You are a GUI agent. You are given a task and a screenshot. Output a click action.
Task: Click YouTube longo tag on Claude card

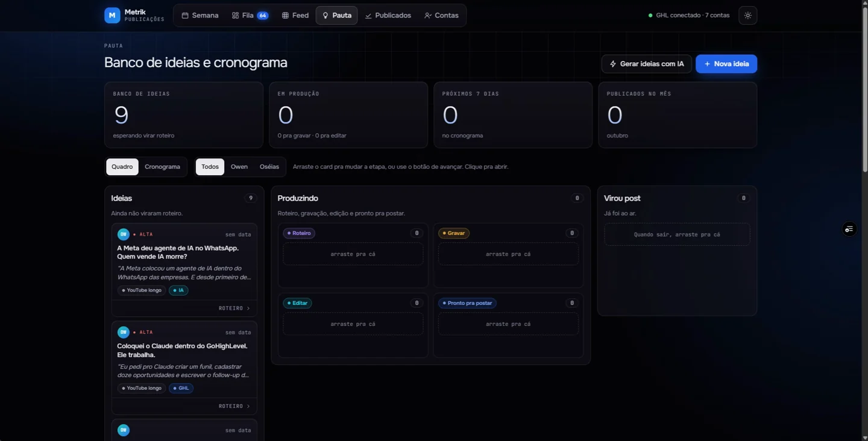pyautogui.click(x=142, y=388)
